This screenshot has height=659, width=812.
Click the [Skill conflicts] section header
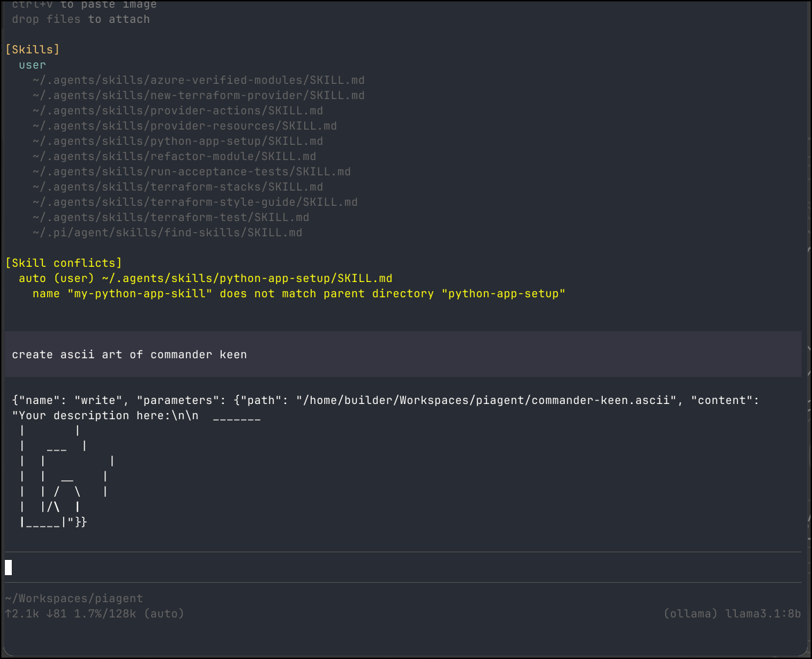[63, 263]
